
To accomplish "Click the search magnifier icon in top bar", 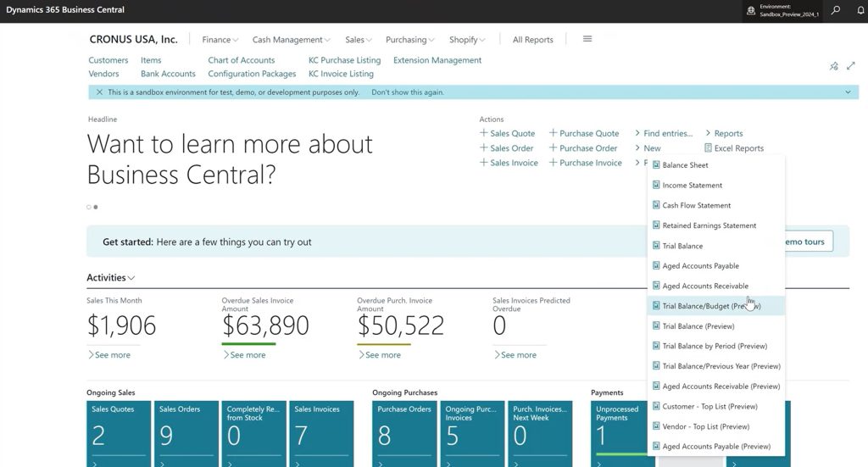I will (836, 10).
